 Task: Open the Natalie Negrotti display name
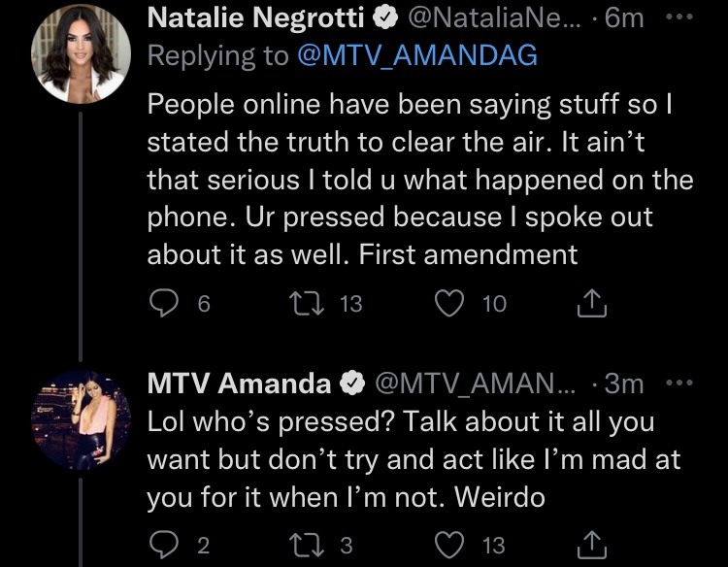coord(256,17)
